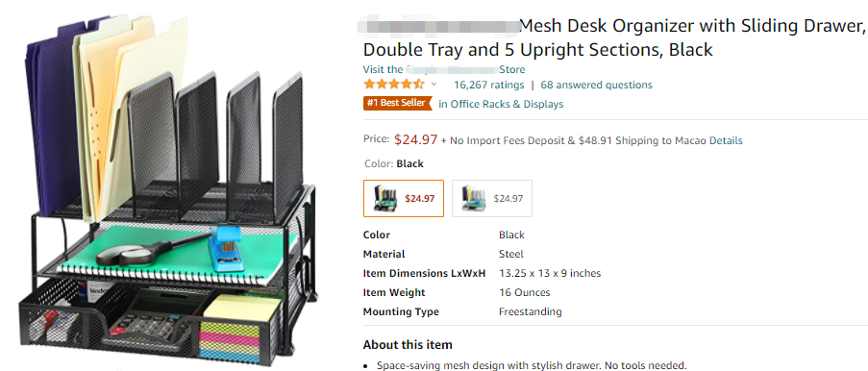Click the Item Dimensions LxWxH label
This screenshot has height=371, width=868.
[424, 274]
